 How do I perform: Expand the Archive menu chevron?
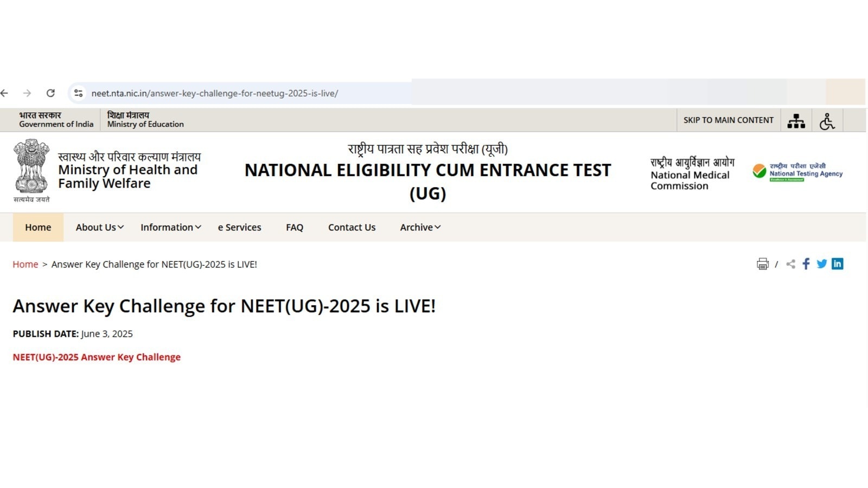coord(438,227)
